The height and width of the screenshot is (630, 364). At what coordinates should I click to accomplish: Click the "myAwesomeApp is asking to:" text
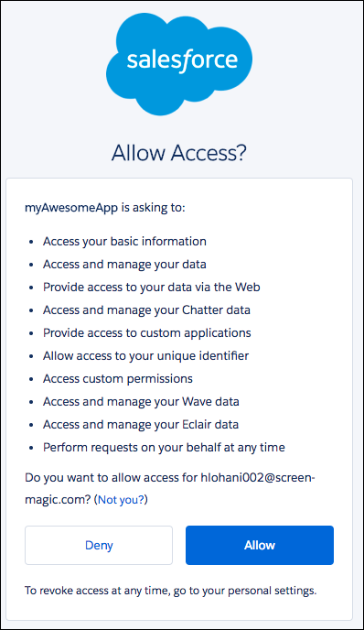coord(105,208)
